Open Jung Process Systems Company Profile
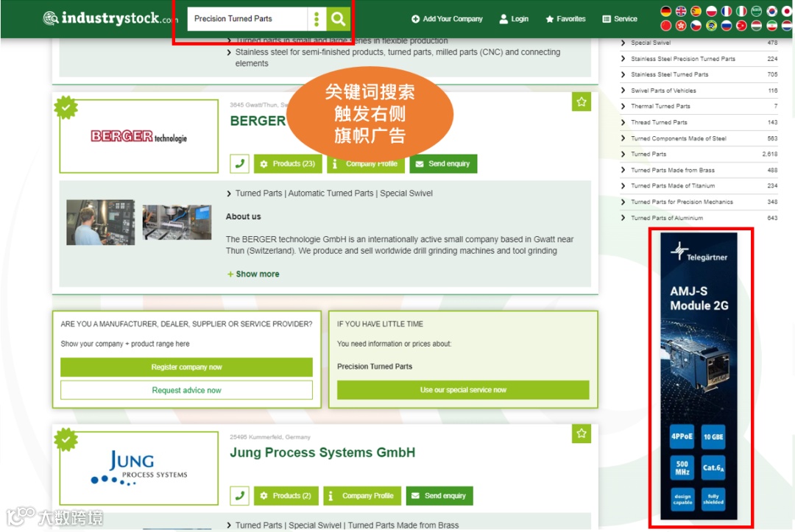Image resolution: width=795 pixels, height=532 pixels. click(x=361, y=495)
